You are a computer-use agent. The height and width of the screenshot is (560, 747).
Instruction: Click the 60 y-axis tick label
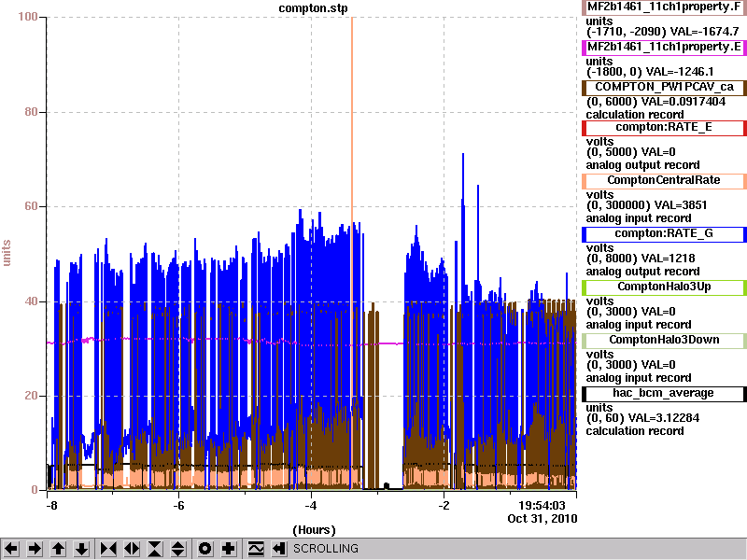coord(31,206)
